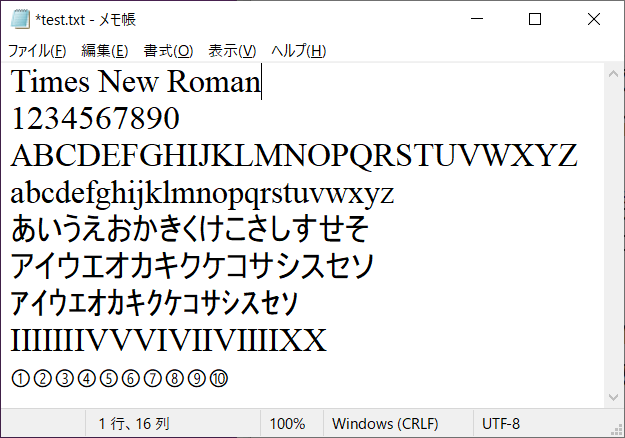Open the 編集(E) menu
The image size is (625, 438).
coord(104,51)
